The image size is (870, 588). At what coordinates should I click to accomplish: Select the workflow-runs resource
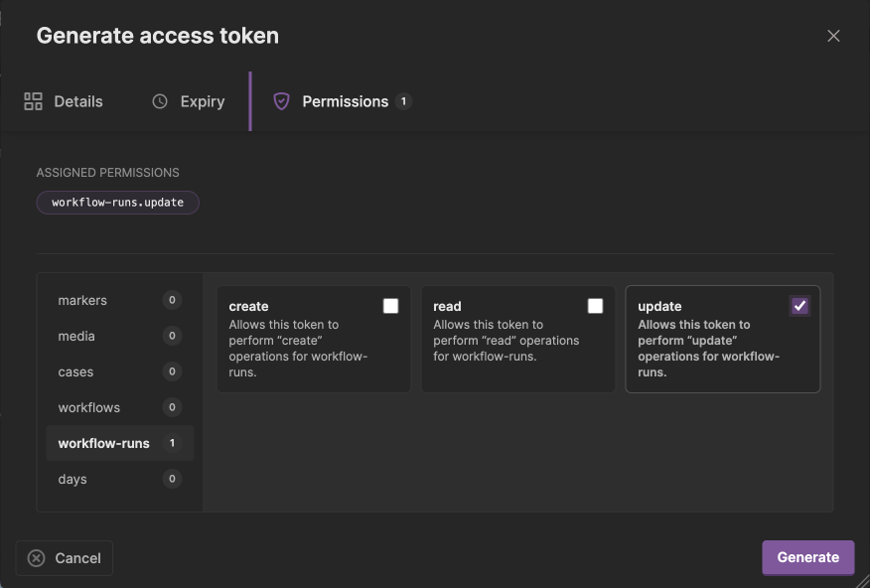point(120,443)
